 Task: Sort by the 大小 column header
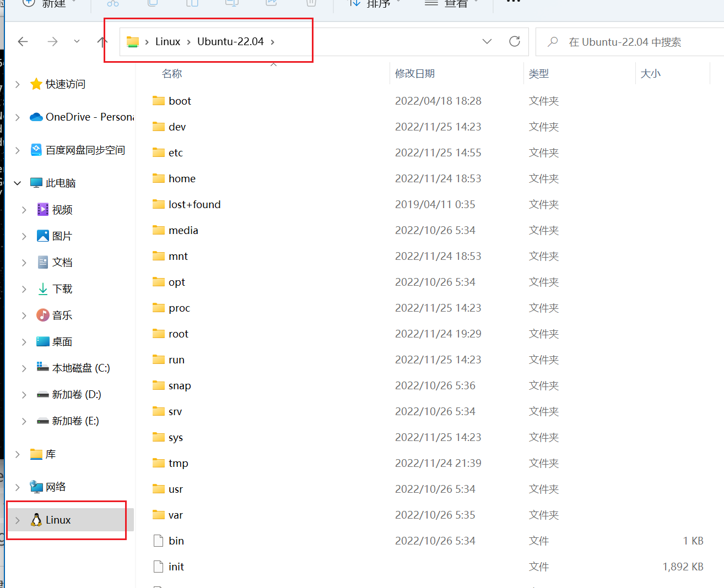(651, 74)
